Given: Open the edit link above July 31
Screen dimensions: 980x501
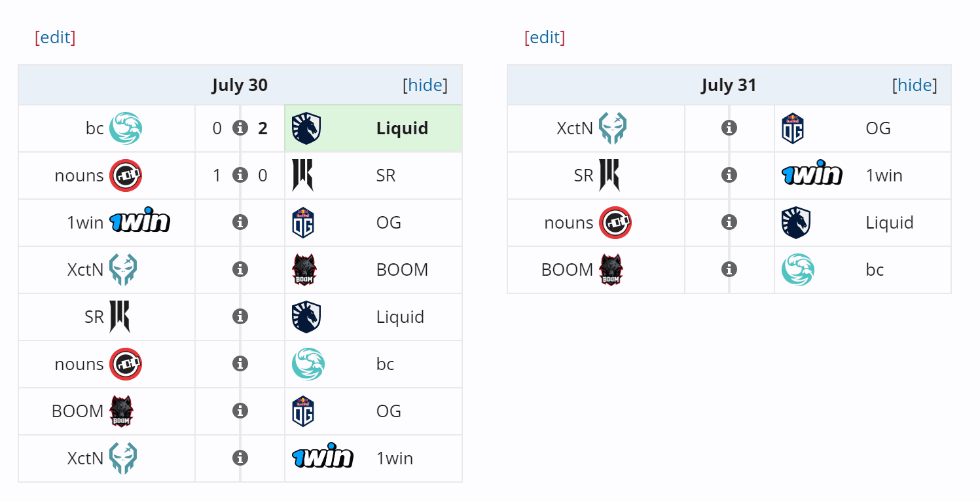Looking at the screenshot, I should [545, 37].
